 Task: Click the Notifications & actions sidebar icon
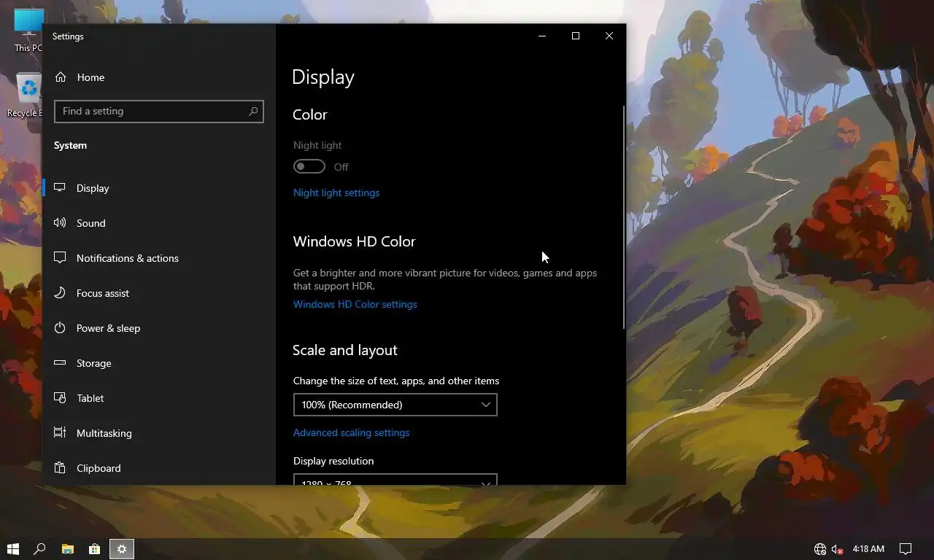tap(60, 258)
